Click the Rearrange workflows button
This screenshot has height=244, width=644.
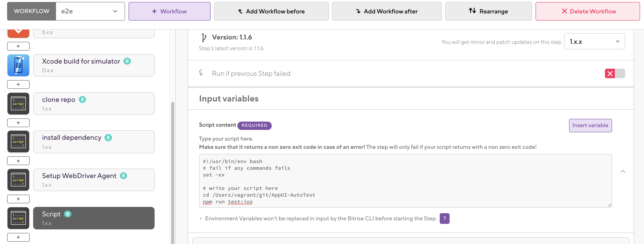point(488,11)
